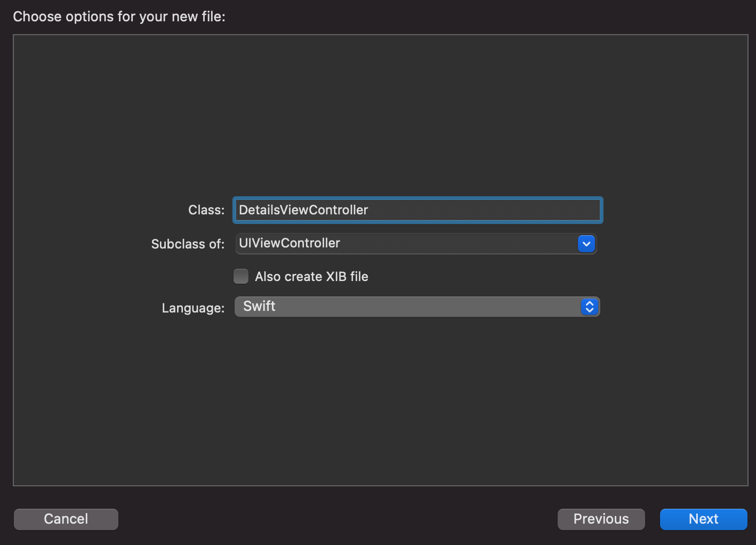Click the "Choose options for your new file" heading

click(x=119, y=17)
